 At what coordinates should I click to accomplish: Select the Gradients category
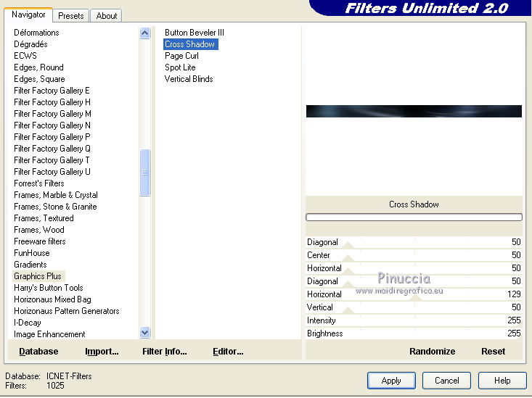(30, 265)
